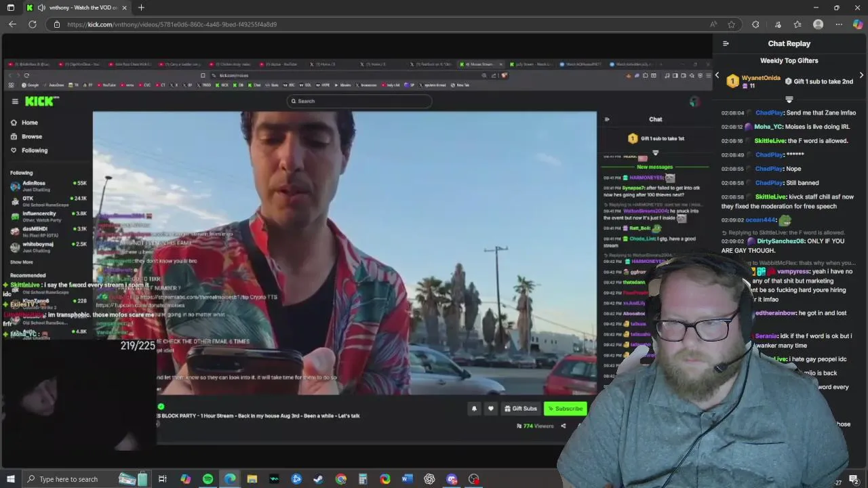Open Spotify from the taskbar
868x488 pixels.
coord(208,479)
